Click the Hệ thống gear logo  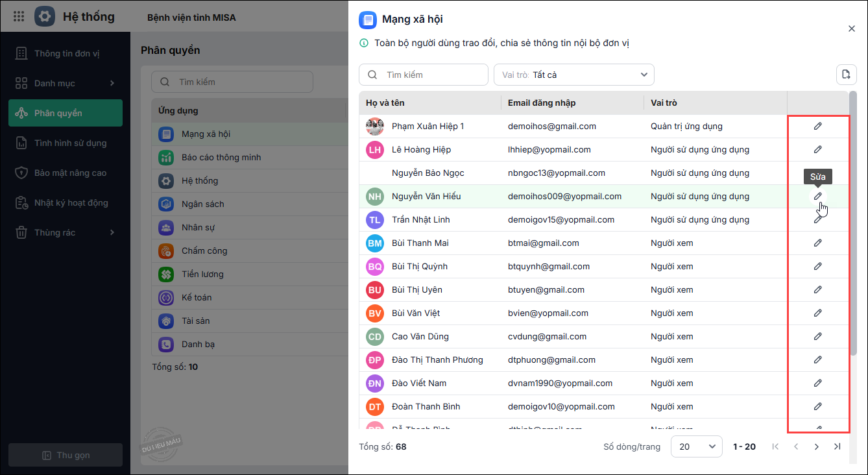pyautogui.click(x=44, y=17)
